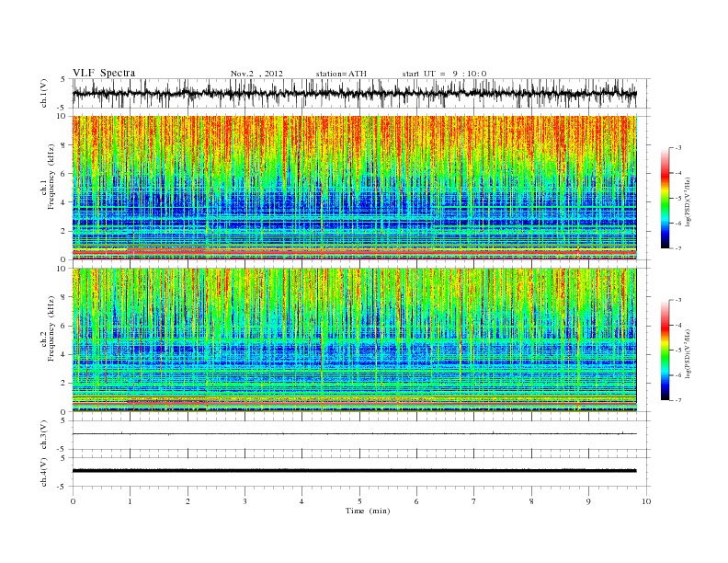Click the ch.1 PSD color scale bar
This screenshot has height=563, width=728.
click(x=665, y=199)
